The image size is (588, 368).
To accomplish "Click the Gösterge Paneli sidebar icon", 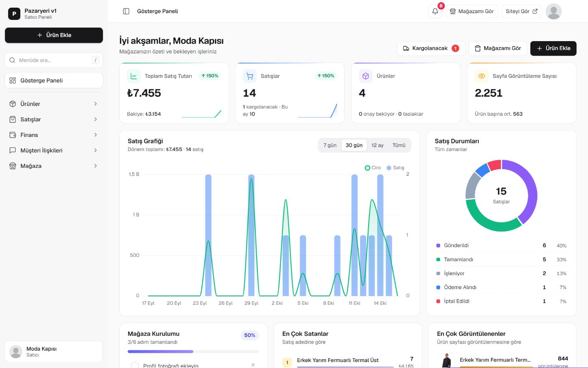I will point(13,81).
